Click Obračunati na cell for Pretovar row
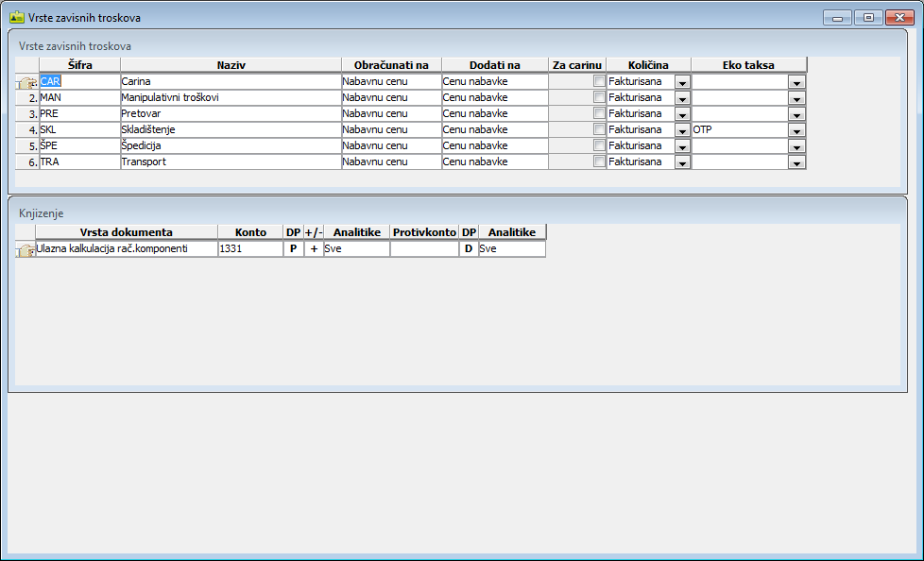 tap(390, 113)
